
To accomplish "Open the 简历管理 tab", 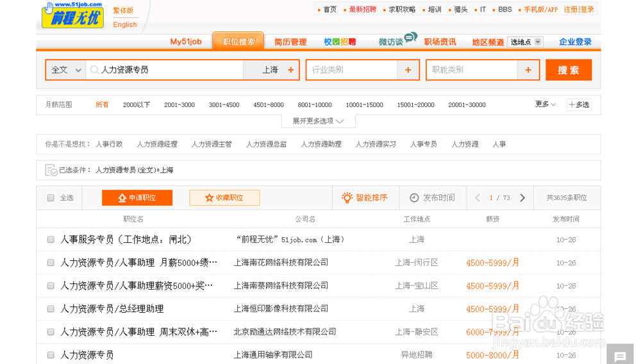I will click(x=290, y=42).
